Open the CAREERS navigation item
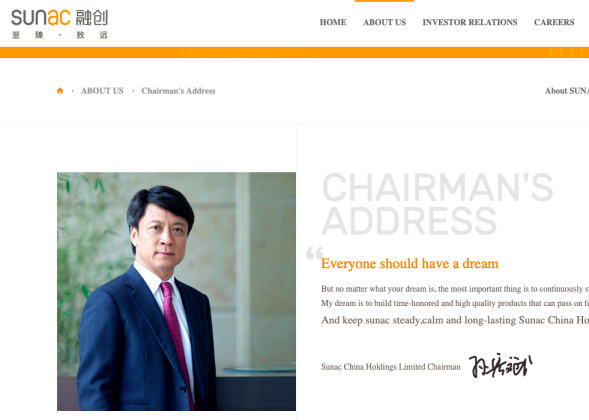This screenshot has width=589, height=420. 554,22
